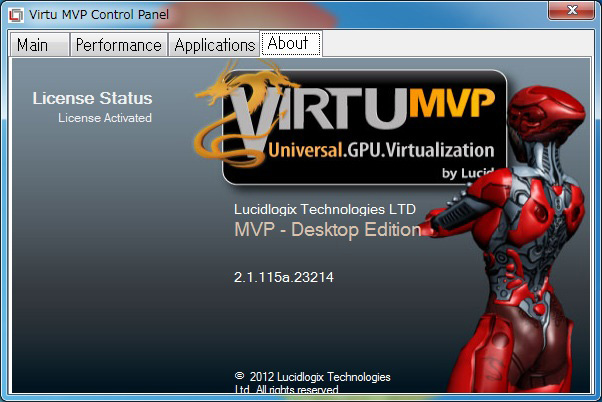The height and width of the screenshot is (402, 602).
Task: Click the Virtu MVP logo banner
Action: [364, 127]
